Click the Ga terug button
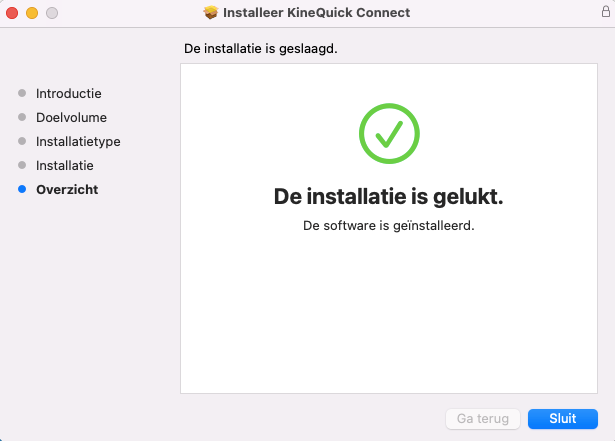 coord(483,419)
